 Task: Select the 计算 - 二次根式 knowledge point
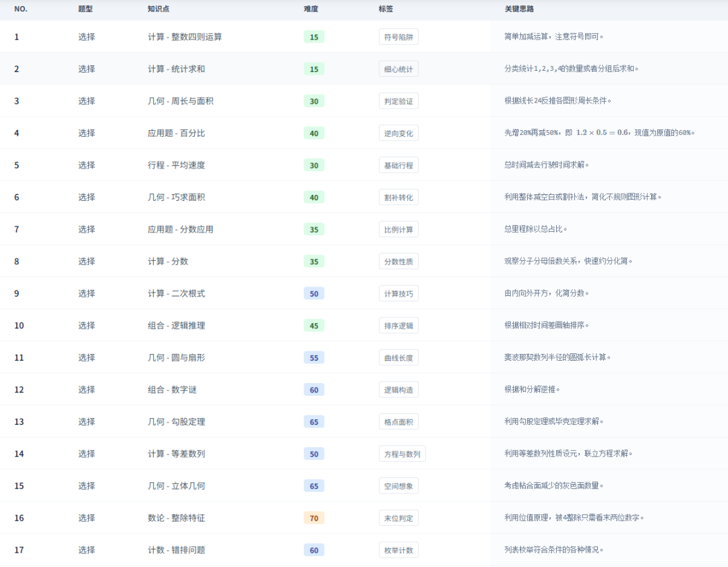pyautogui.click(x=176, y=294)
